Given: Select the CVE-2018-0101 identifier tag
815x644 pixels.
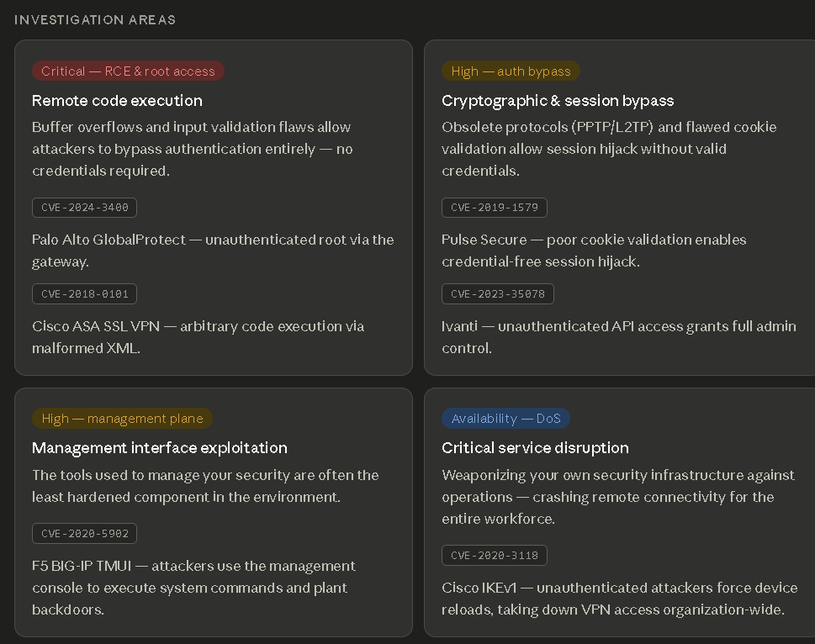Looking at the screenshot, I should 84,294.
